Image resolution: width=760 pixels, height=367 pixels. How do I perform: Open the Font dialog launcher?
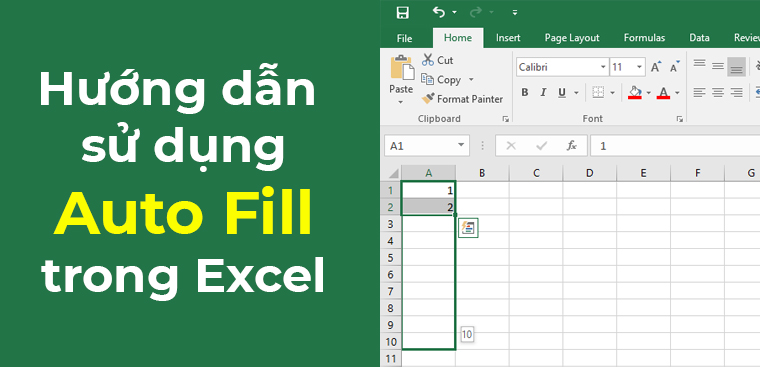pyautogui.click(x=680, y=119)
